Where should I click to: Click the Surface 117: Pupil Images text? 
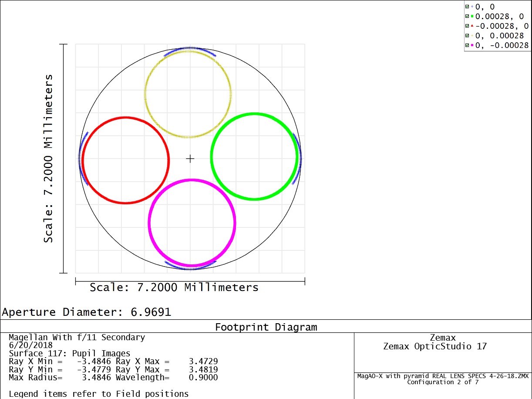click(70, 353)
